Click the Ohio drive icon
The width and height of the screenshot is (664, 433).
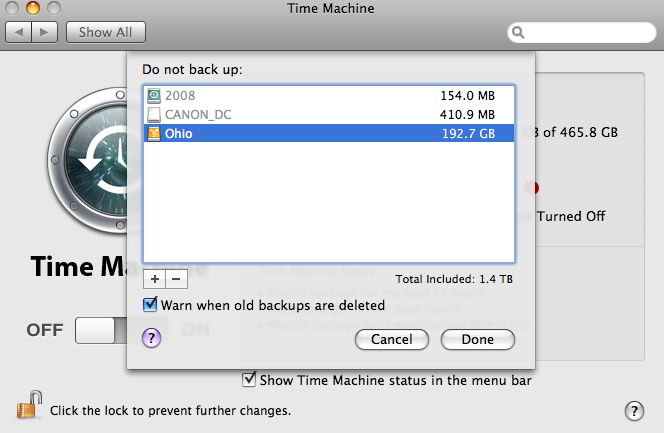tap(154, 132)
